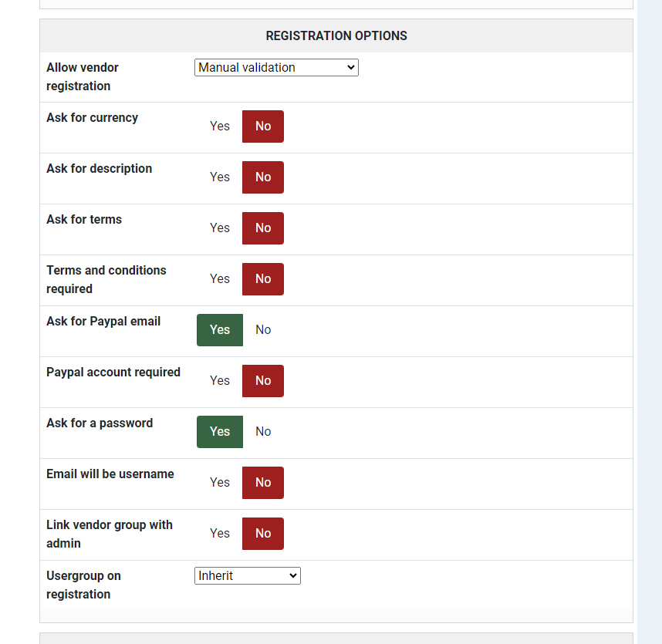Viewport: 662px width, 644px height.
Task: Enable Ask for description with Yes
Action: click(220, 177)
